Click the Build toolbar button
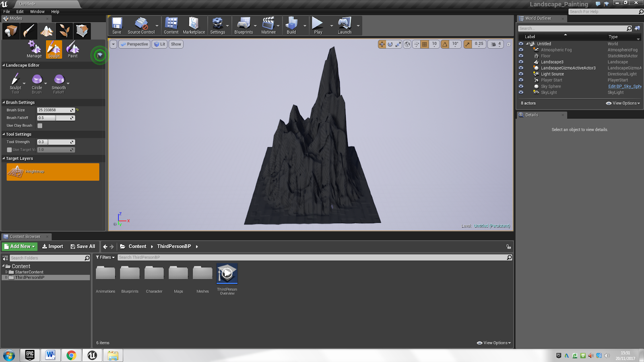The image size is (644, 362). tap(291, 26)
